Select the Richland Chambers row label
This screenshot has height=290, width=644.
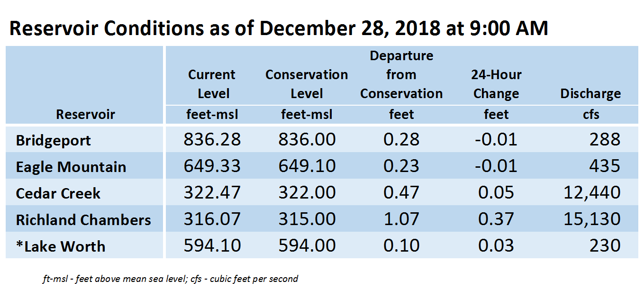point(83,220)
